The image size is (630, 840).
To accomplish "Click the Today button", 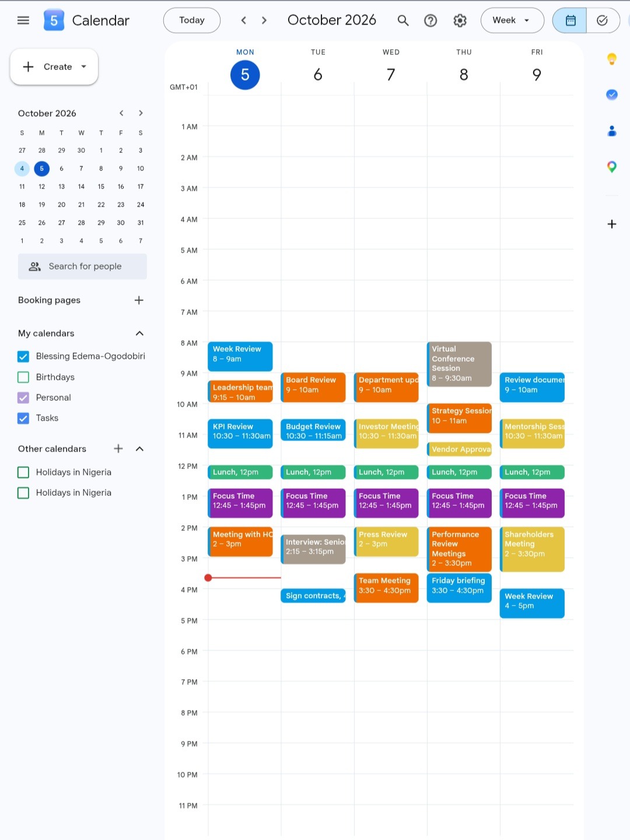I will [x=192, y=20].
